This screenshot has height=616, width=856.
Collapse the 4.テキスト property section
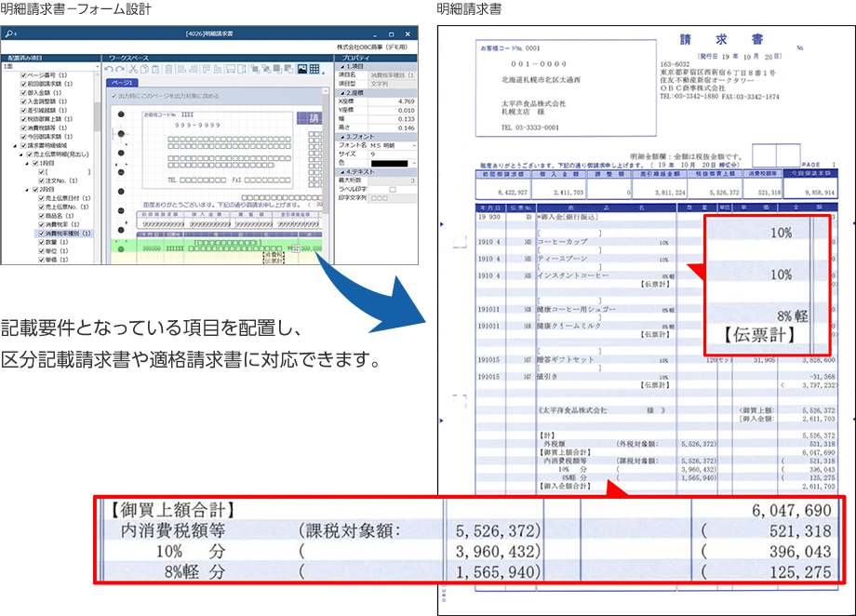click(x=341, y=171)
